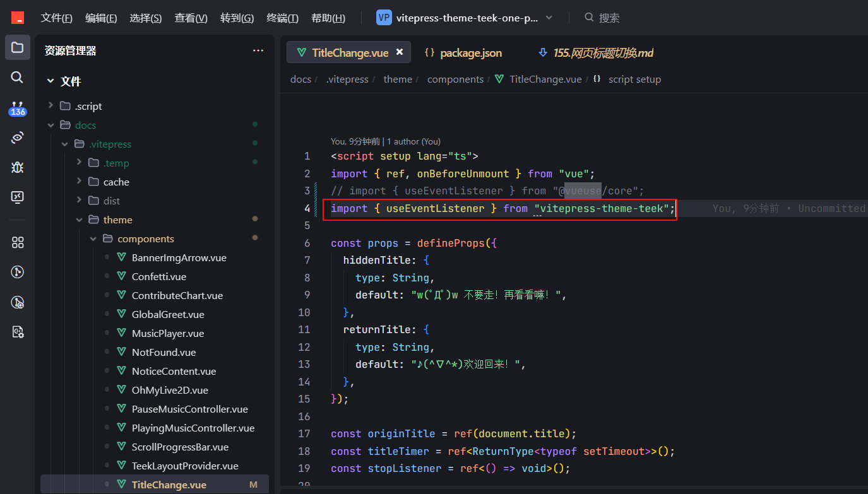Click the components breadcrumb segment

(455, 79)
